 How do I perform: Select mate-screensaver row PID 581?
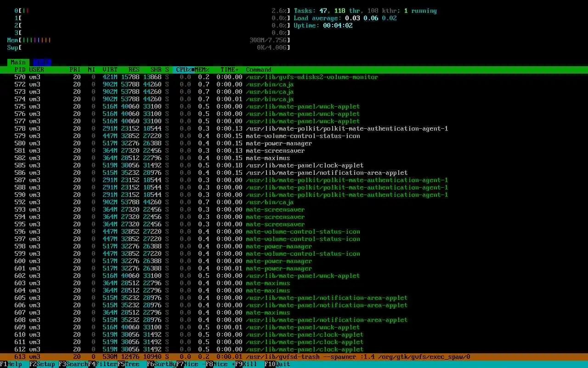[294, 151]
